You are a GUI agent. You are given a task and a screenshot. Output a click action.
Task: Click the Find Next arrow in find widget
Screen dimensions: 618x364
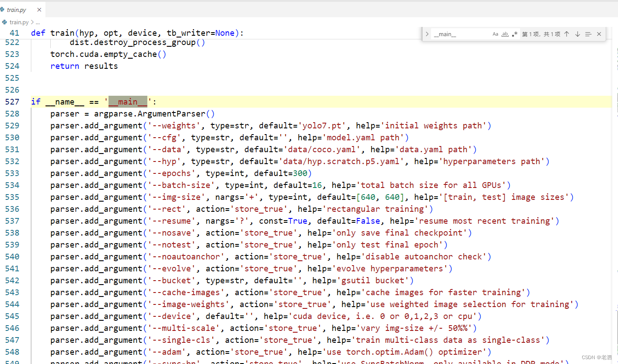coord(577,34)
